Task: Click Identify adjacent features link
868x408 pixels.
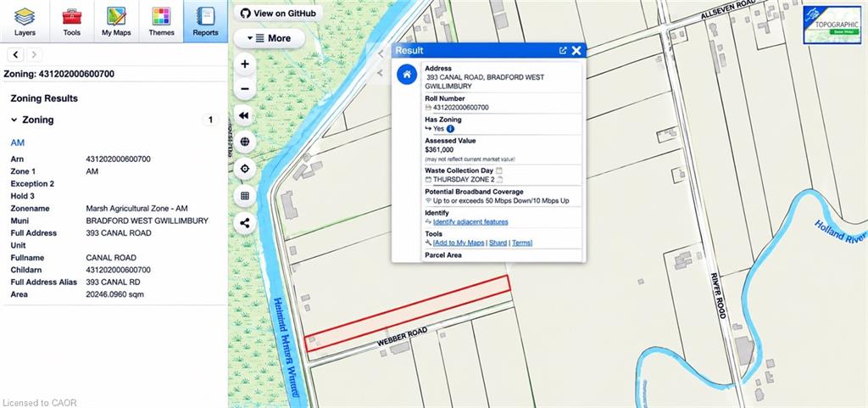Action: click(x=470, y=222)
